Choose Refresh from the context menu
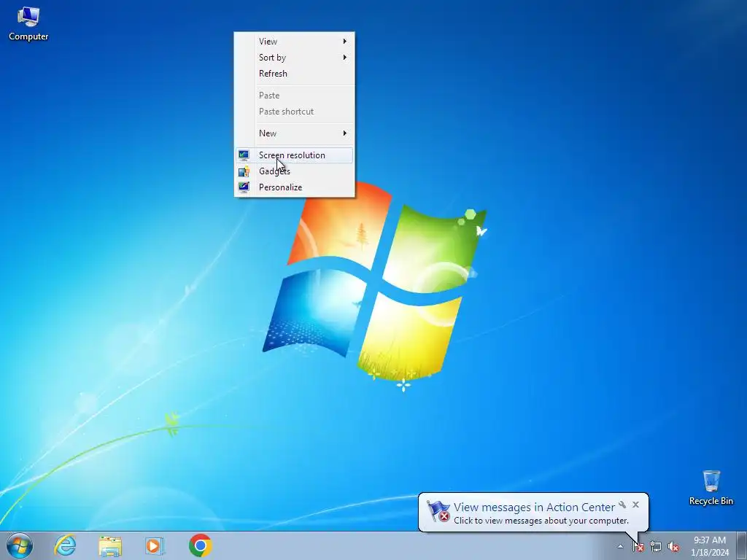747x560 pixels. point(295,74)
